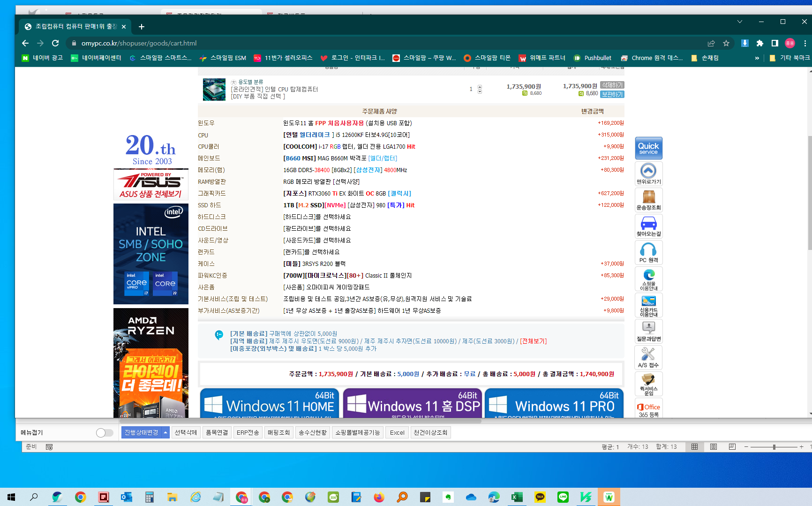Open the 네이버페이센터 bookmark
The image size is (812, 506).
pos(96,58)
